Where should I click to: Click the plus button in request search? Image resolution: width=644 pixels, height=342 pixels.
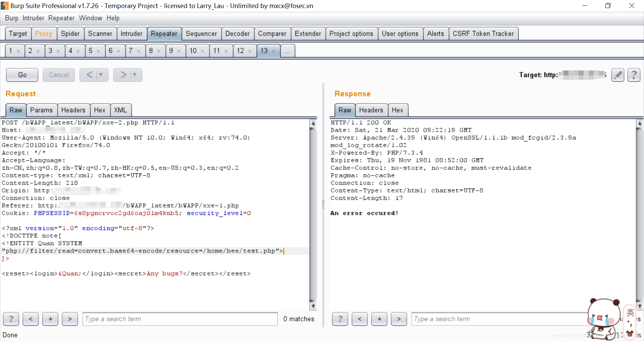[50, 319]
